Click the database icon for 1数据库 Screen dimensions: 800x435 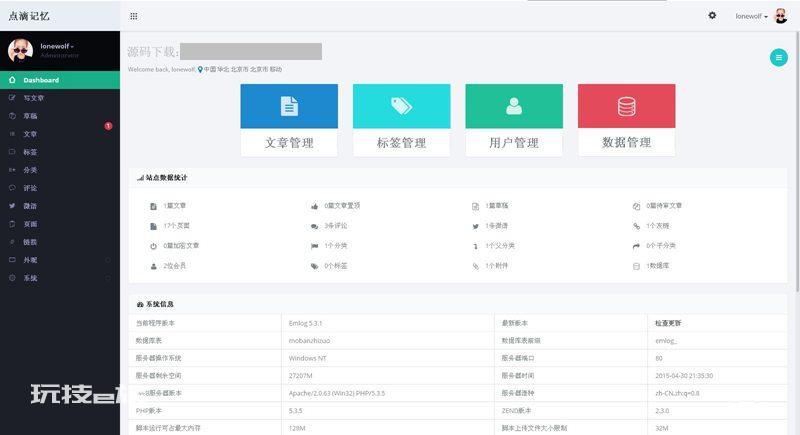(x=636, y=266)
